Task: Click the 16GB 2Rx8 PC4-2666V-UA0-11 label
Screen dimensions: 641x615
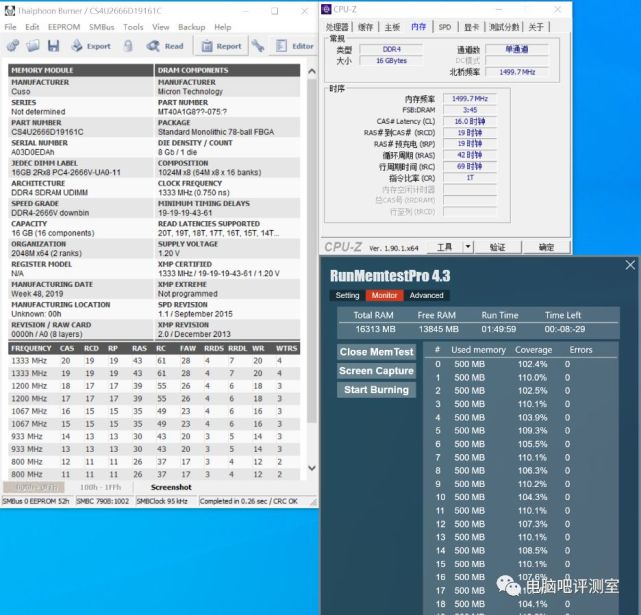Action: (x=66, y=172)
